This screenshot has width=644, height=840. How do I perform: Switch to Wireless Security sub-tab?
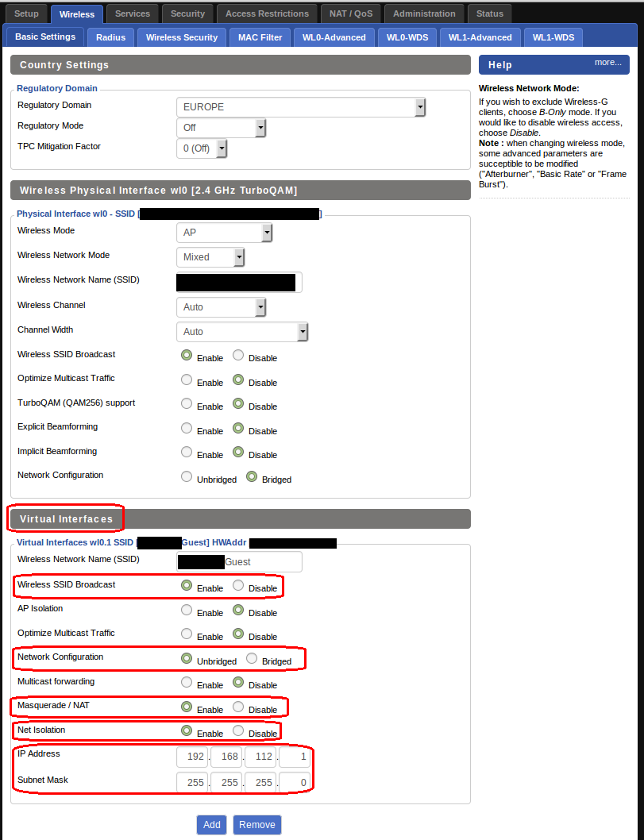(x=182, y=37)
